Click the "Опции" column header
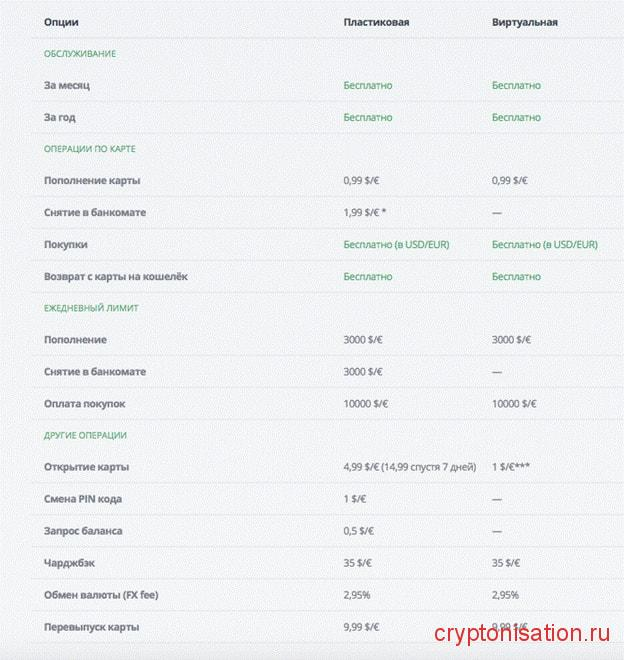This screenshot has width=624, height=660. pos(61,22)
